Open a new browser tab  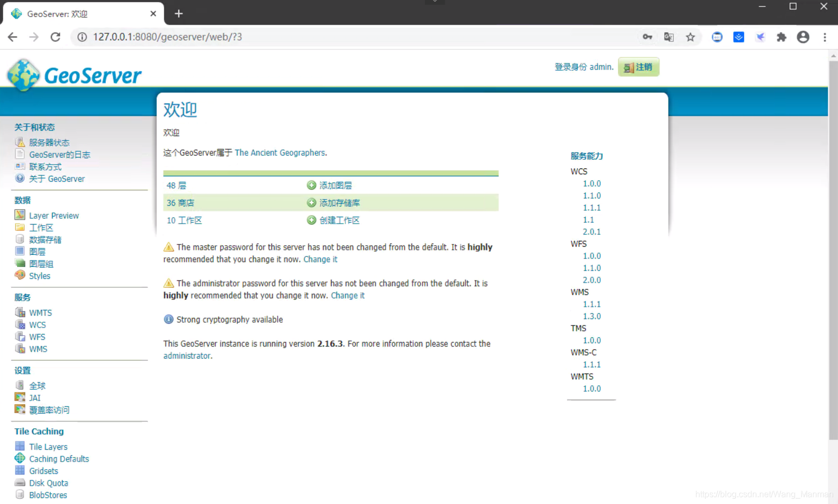pyautogui.click(x=179, y=13)
